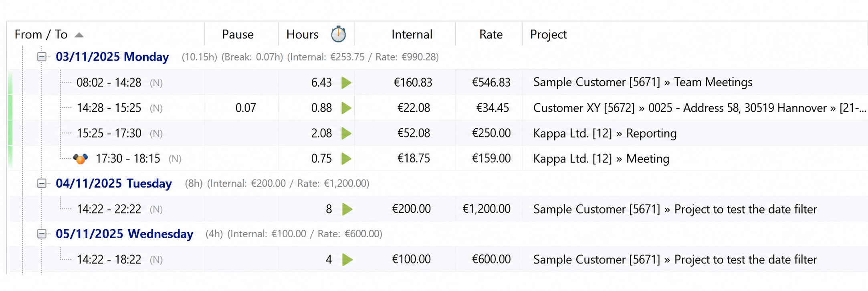Collapse the 03/11/2025 Monday group
This screenshot has width=868, height=291.
(x=42, y=57)
